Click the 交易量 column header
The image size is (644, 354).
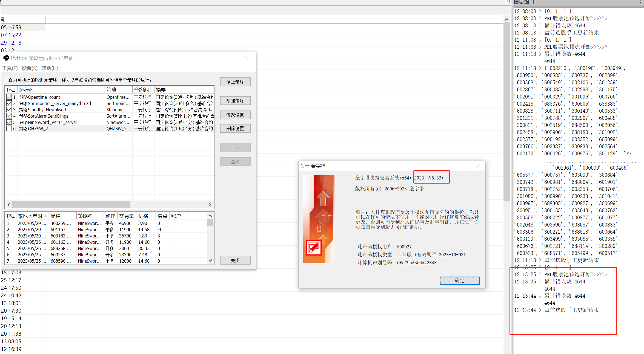pyautogui.click(x=127, y=216)
